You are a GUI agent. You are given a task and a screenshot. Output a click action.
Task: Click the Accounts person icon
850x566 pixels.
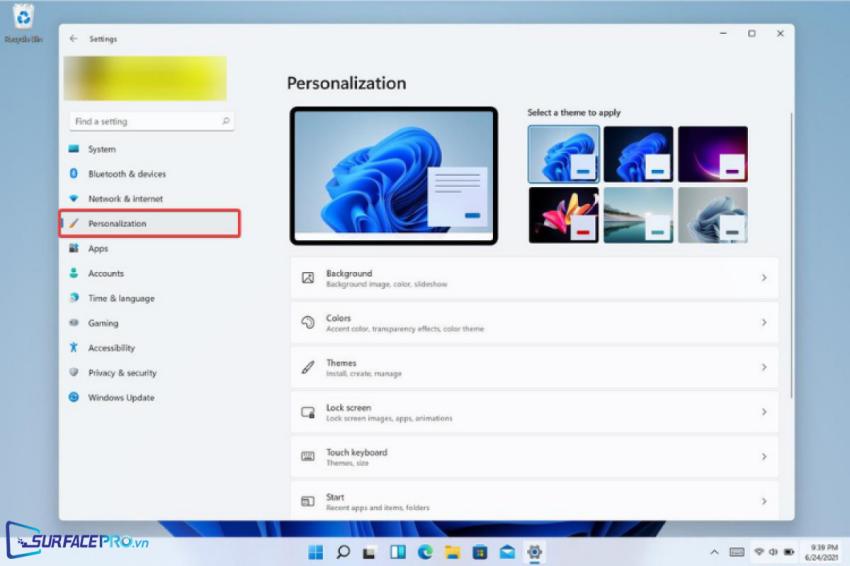coord(74,273)
